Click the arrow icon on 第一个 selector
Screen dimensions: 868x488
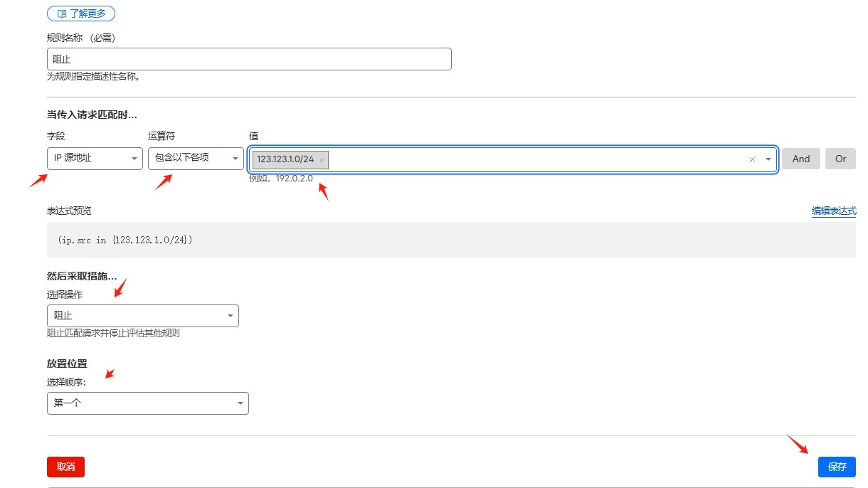[240, 403]
